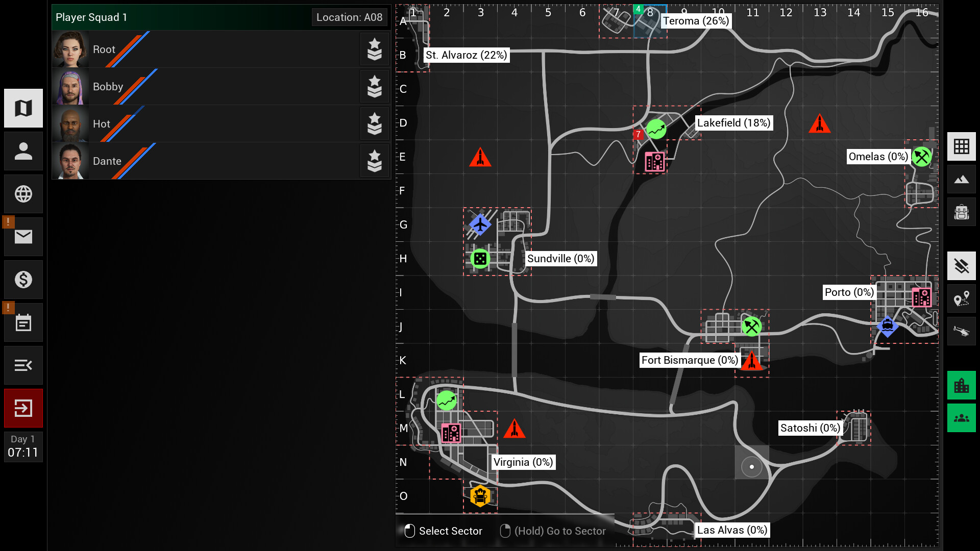The width and height of the screenshot is (980, 551).
Task: Open the mercenary roster panel
Action: pos(23,151)
